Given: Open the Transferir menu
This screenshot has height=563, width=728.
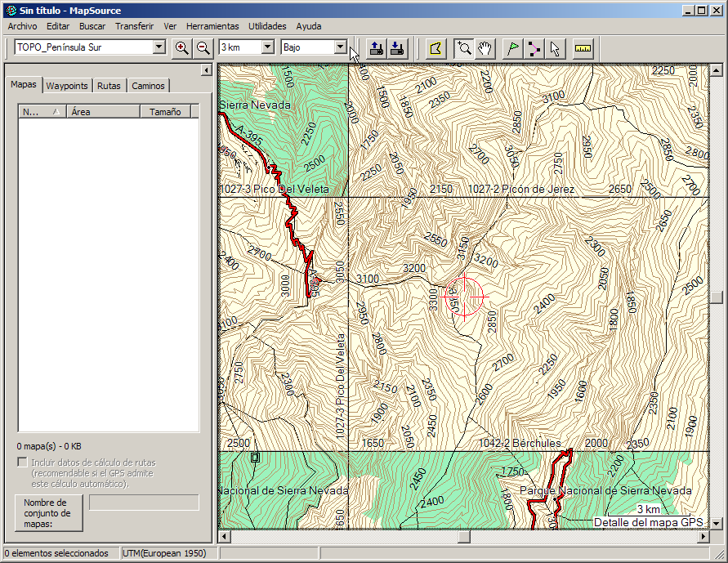Looking at the screenshot, I should 135,26.
